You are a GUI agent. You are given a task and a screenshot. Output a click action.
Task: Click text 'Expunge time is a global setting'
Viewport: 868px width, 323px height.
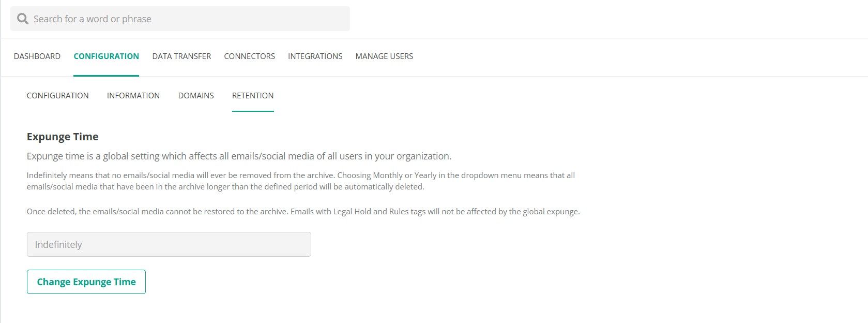pyautogui.click(x=93, y=156)
